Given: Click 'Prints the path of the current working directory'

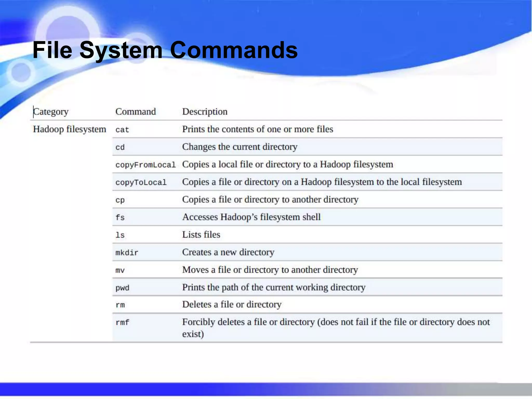Looking at the screenshot, I should [274, 287].
